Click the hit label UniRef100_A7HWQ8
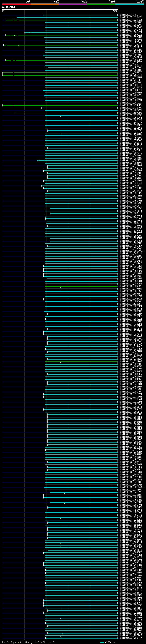Viewport: 146px width, 644px height. point(131,158)
